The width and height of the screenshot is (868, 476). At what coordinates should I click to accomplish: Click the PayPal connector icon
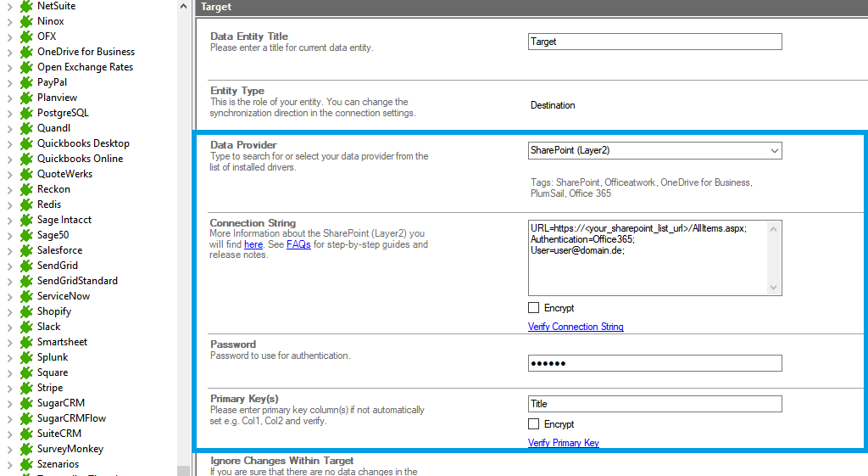click(26, 82)
